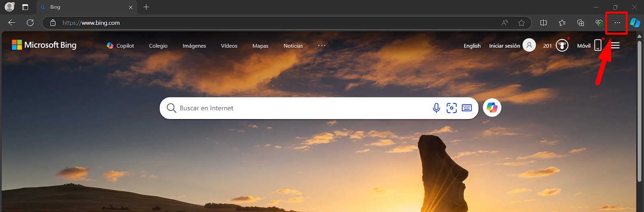Image resolution: width=644 pixels, height=212 pixels.
Task: Open visual search camera icon
Action: (452, 108)
